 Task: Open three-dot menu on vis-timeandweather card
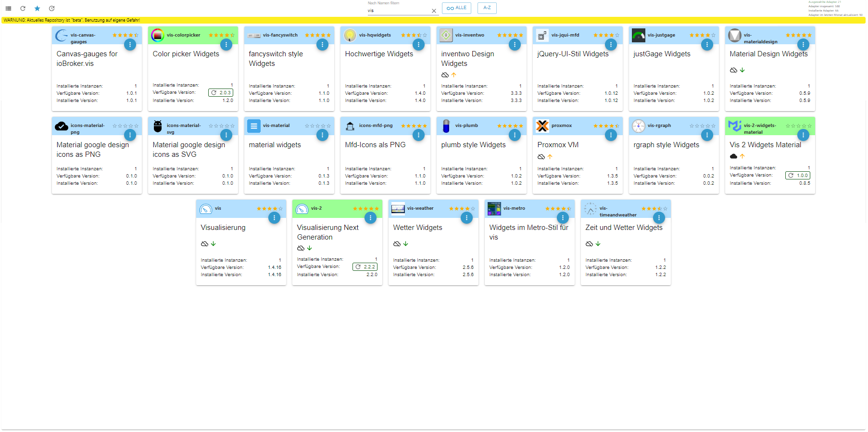[659, 218]
